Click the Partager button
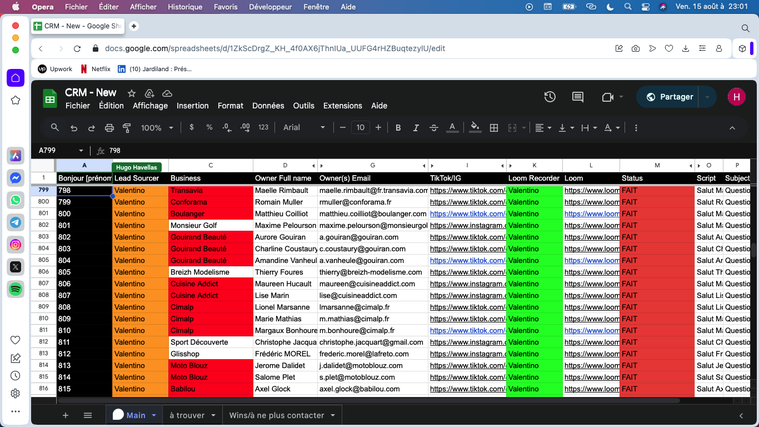This screenshot has width=759, height=427. click(x=670, y=97)
